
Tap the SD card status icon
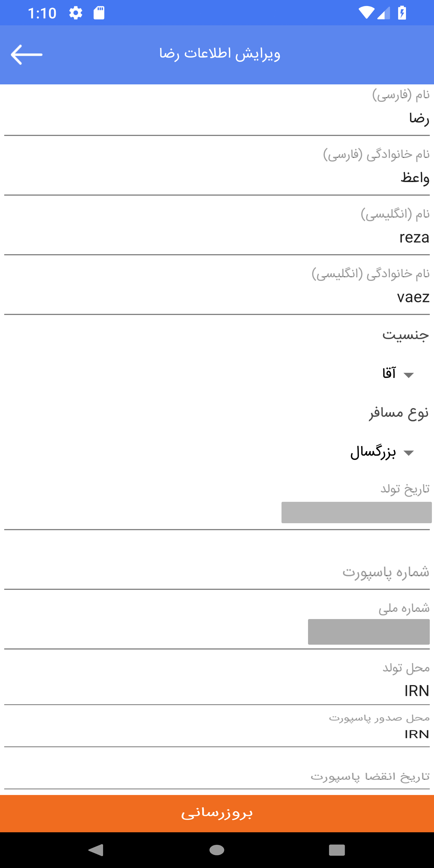pyautogui.click(x=99, y=13)
